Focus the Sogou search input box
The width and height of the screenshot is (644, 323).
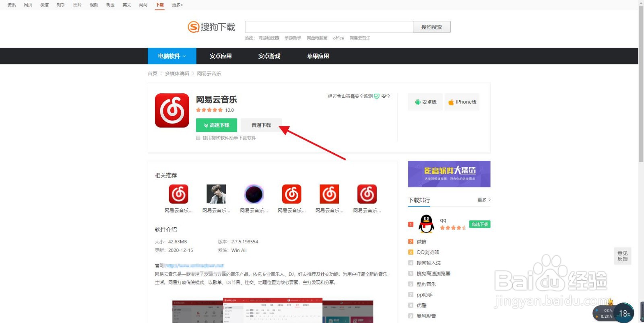pyautogui.click(x=329, y=27)
